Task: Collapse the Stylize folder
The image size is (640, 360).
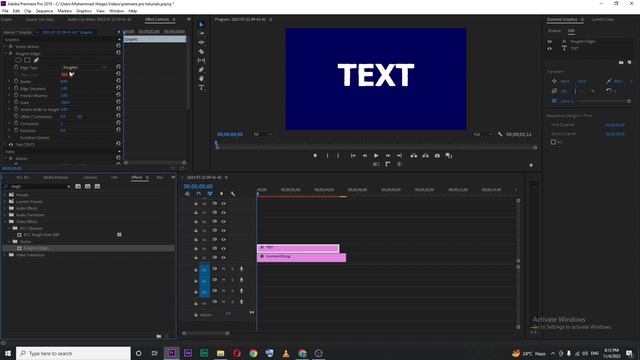Action: 9,241
